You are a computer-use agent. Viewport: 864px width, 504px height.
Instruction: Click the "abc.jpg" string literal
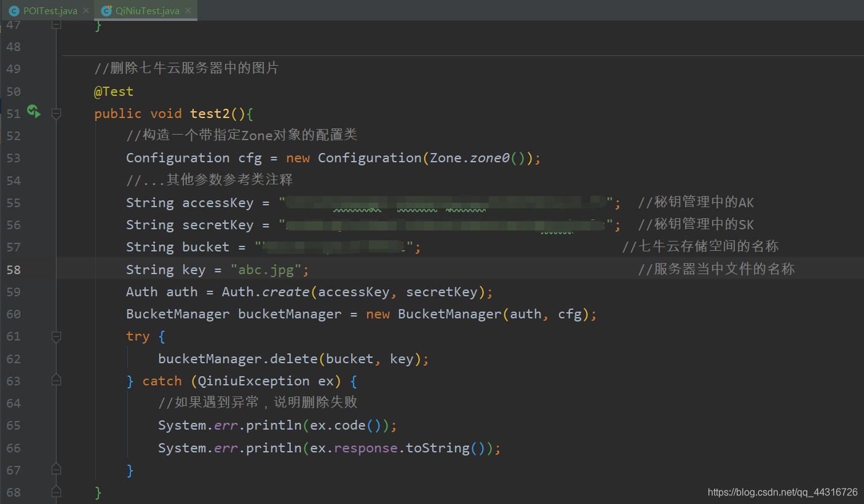[x=266, y=270]
